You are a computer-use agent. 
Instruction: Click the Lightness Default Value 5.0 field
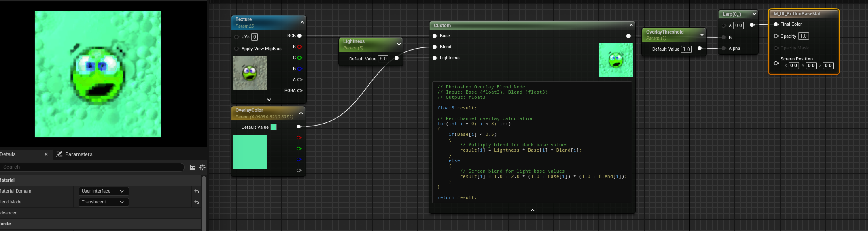click(x=383, y=59)
